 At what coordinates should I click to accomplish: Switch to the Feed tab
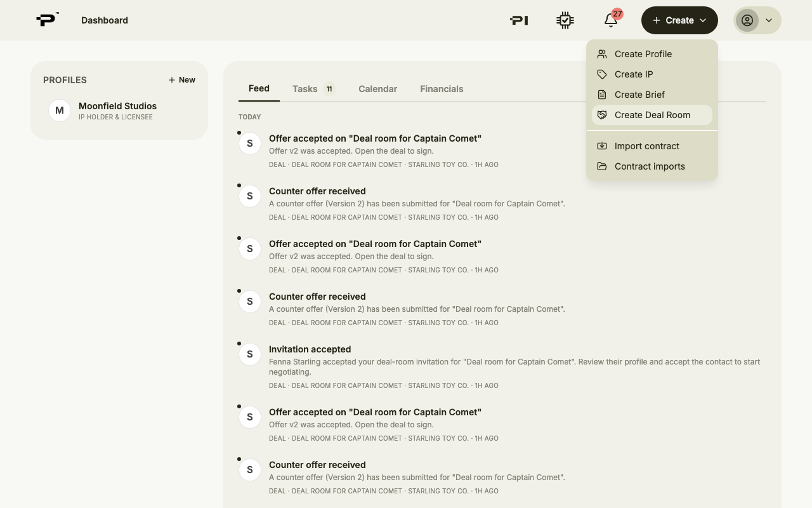click(x=259, y=88)
